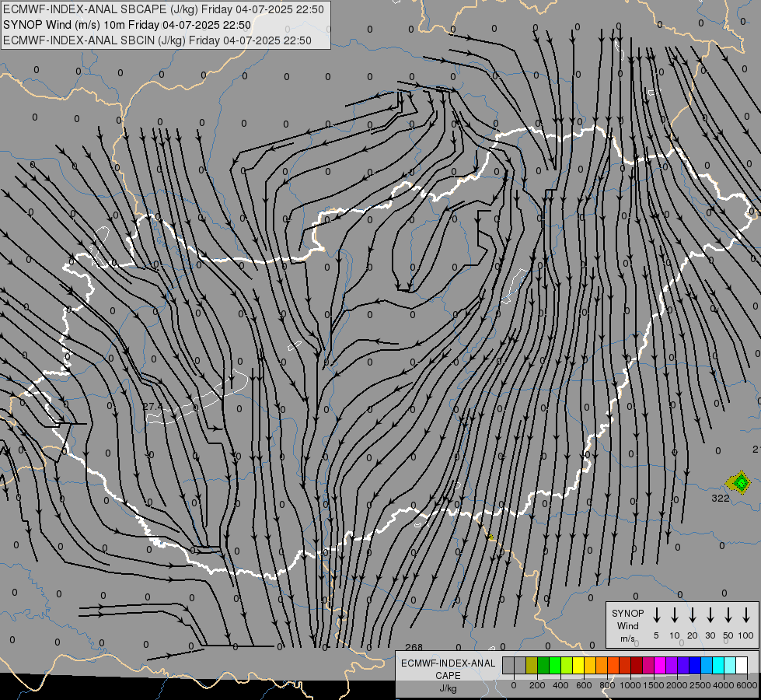Select the bright green CAPE legend swatch
This screenshot has width=761, height=700.
click(x=555, y=666)
